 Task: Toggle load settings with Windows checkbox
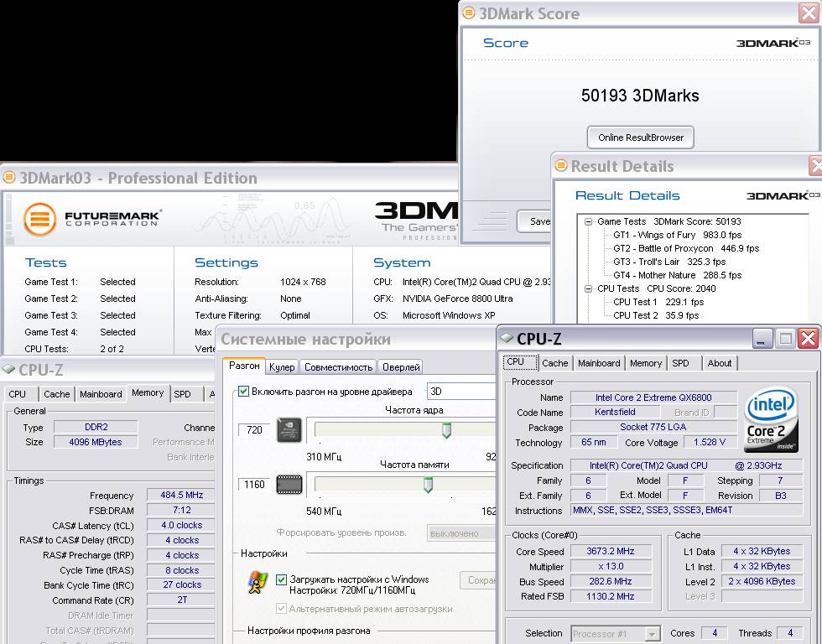point(281,579)
